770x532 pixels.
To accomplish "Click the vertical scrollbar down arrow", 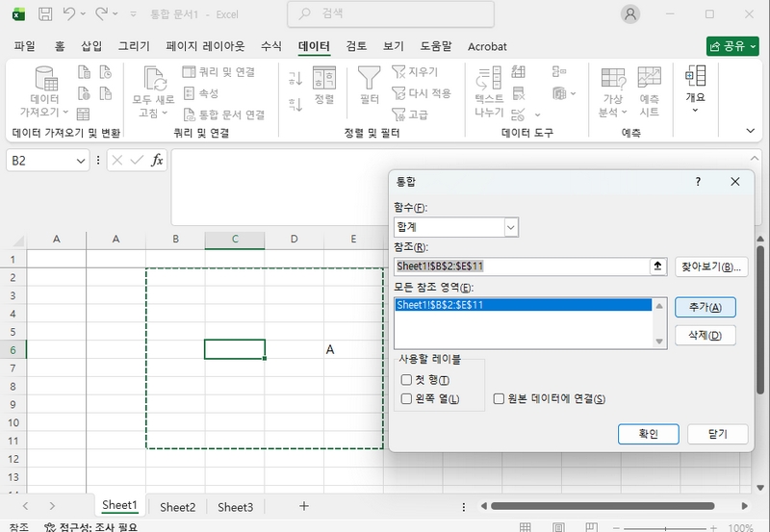I will 760,488.
